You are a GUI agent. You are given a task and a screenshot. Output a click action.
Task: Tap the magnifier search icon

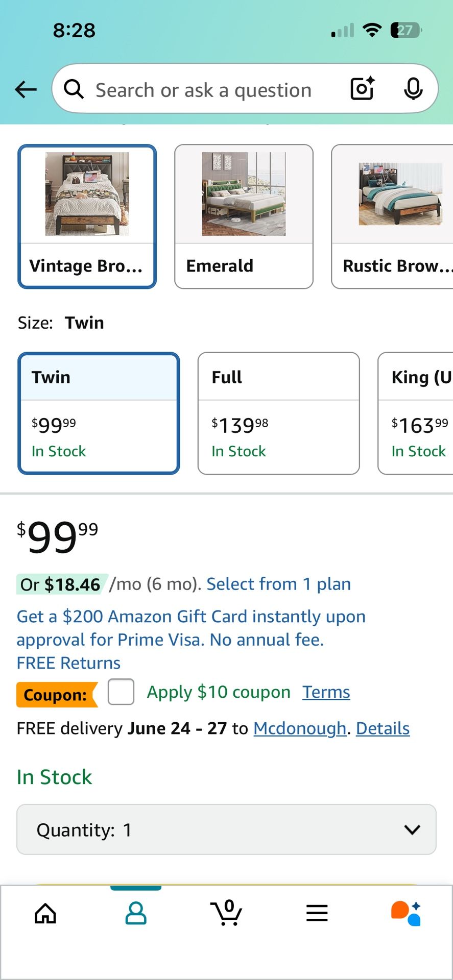(x=74, y=89)
